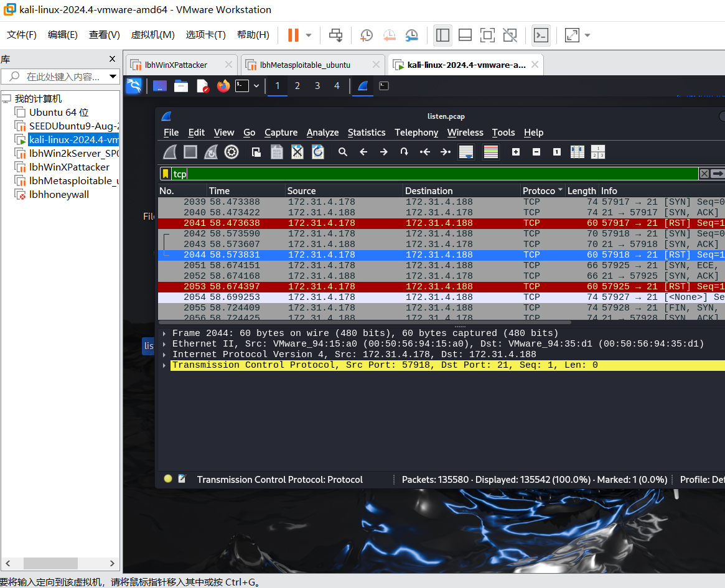Toggle the VMware library sidebar view
Viewport: 725px width, 588px height.
pos(442,35)
